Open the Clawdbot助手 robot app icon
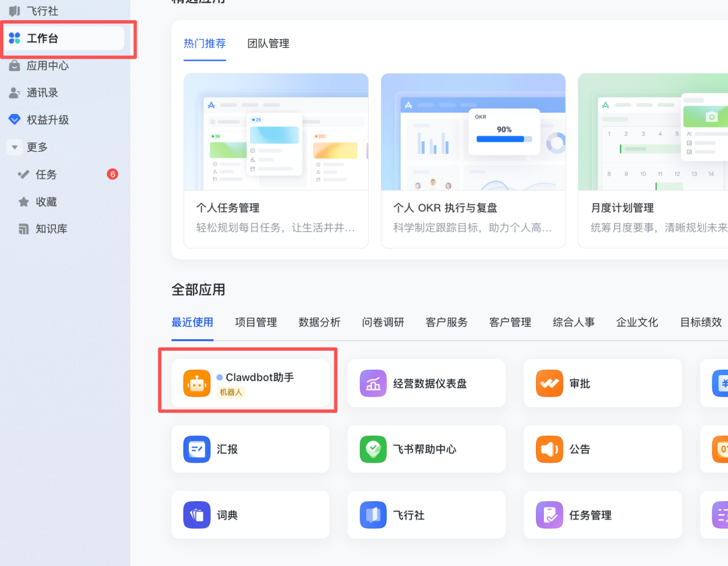 tap(197, 383)
